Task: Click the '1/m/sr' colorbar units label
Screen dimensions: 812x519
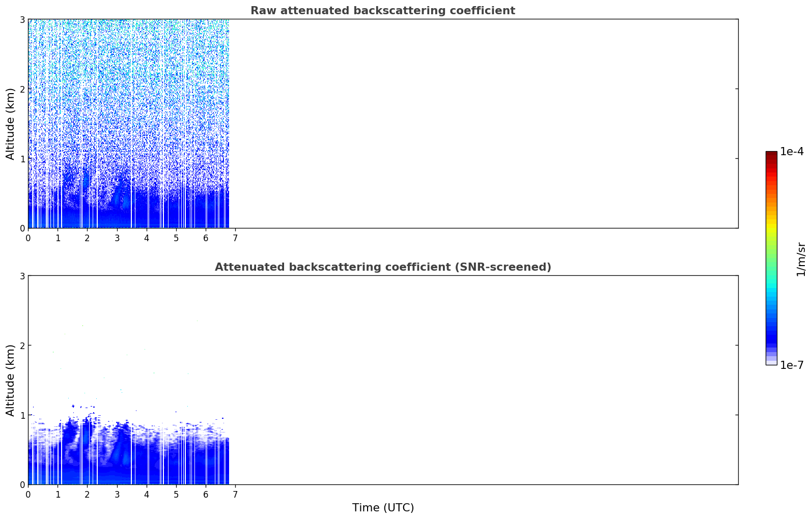Action: click(801, 258)
